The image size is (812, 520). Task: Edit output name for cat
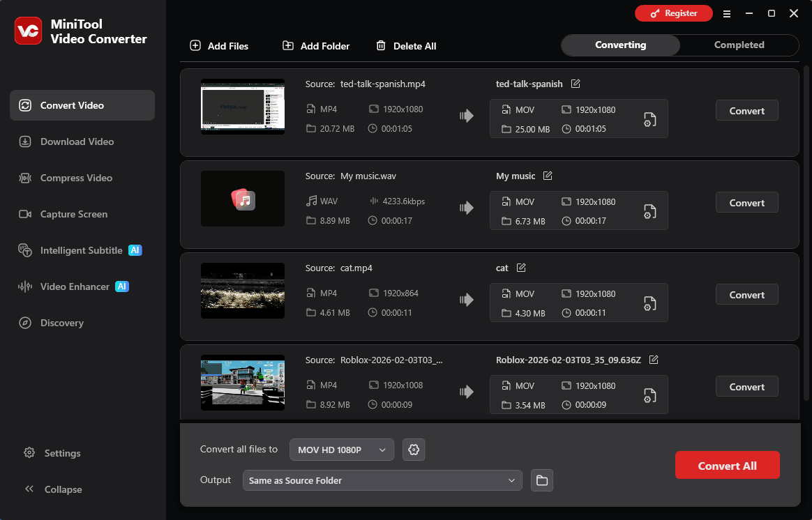pos(521,268)
